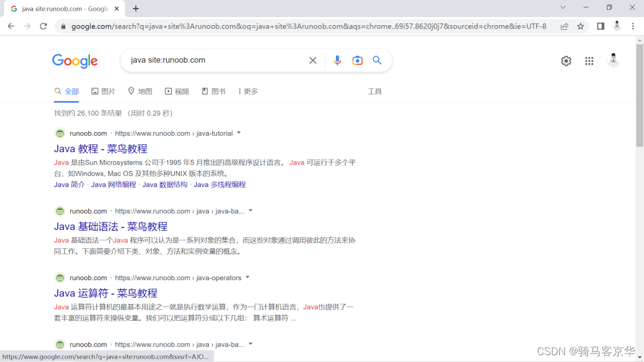
Task: Click the 找到约 26,100 条结果 text
Action: coord(88,113)
